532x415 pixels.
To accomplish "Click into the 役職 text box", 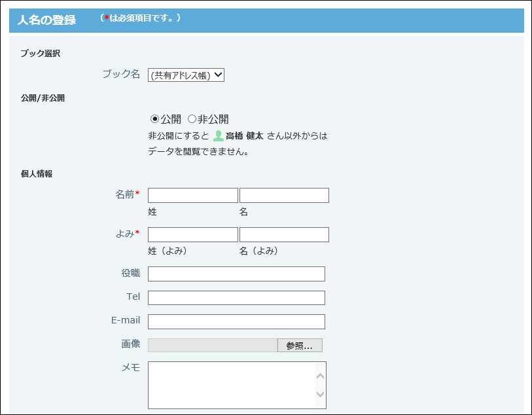I will tap(236, 274).
